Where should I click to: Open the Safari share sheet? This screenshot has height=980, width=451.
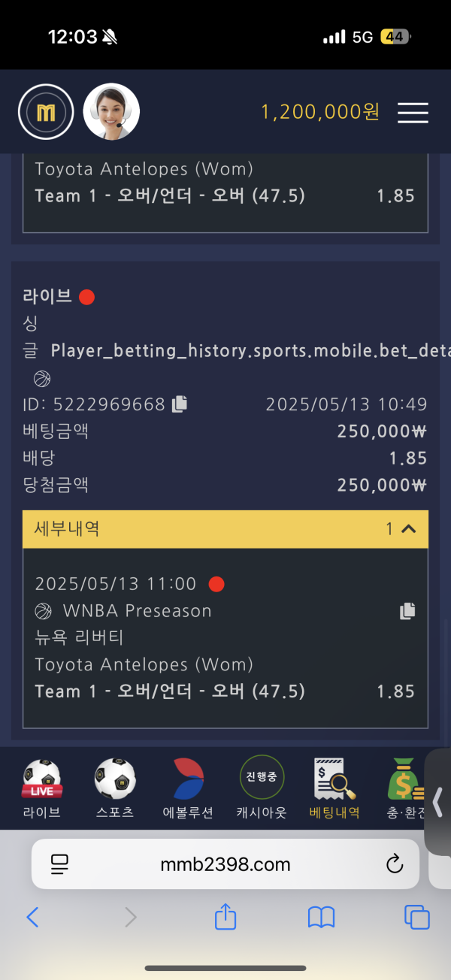(x=225, y=916)
